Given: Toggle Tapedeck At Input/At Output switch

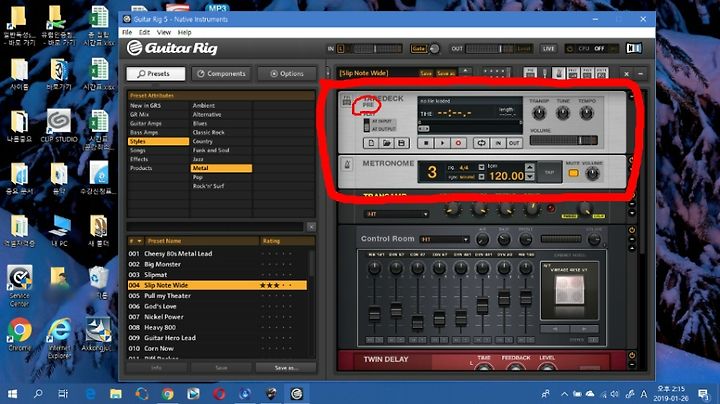Looking at the screenshot, I should pos(366,125).
